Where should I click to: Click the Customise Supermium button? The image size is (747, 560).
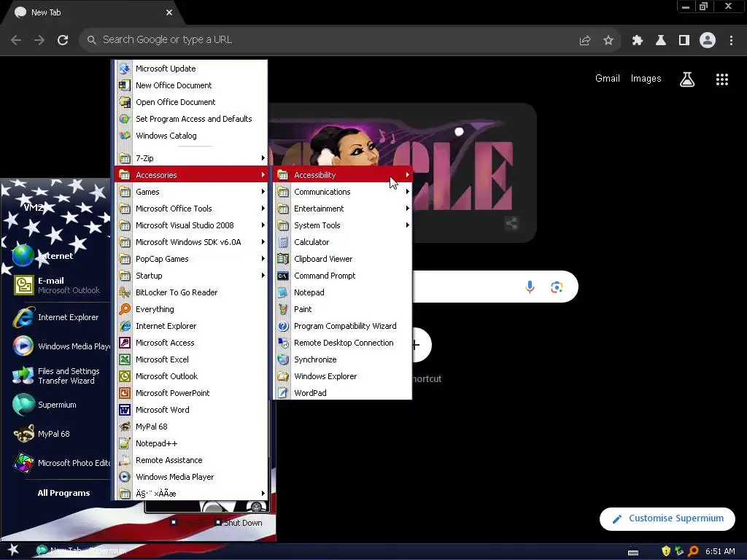(667, 518)
